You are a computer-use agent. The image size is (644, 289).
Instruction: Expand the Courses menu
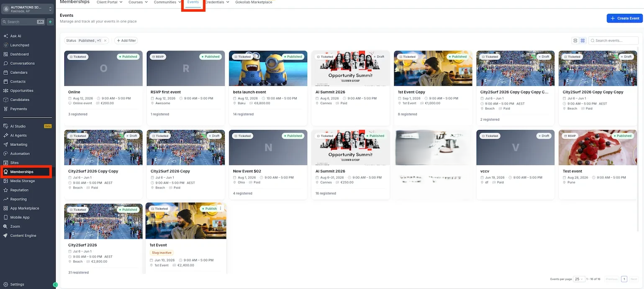[138, 2]
